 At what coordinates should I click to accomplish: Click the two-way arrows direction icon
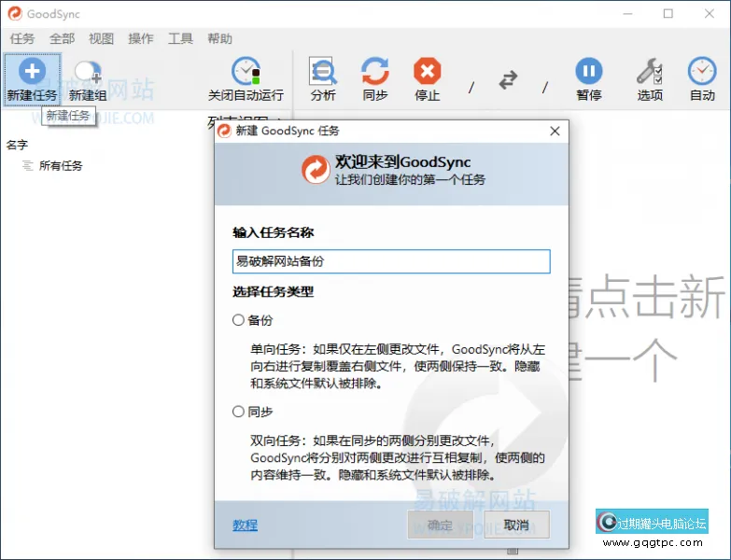pyautogui.click(x=508, y=79)
